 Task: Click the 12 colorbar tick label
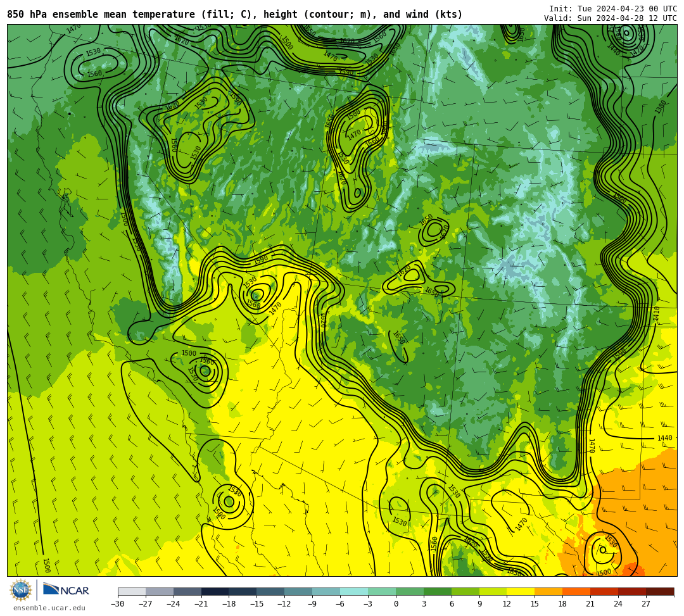507,604
